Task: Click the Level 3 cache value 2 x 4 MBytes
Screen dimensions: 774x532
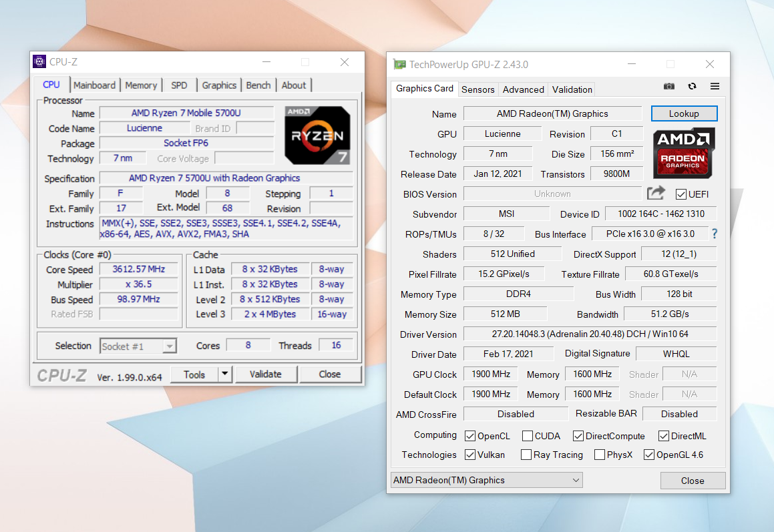Action: coord(270,314)
